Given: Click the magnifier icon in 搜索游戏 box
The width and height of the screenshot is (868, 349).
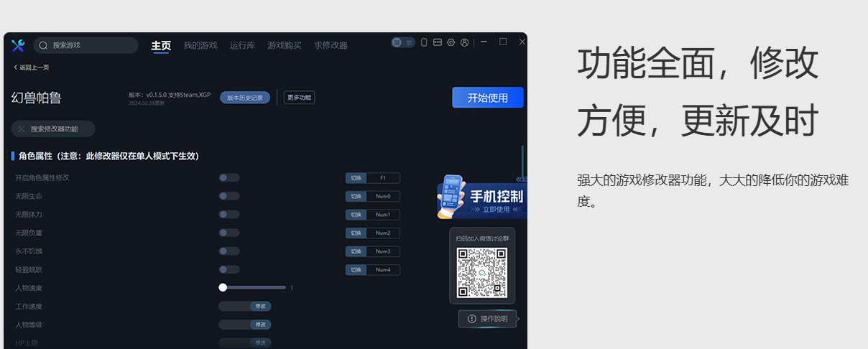Looking at the screenshot, I should [x=43, y=45].
